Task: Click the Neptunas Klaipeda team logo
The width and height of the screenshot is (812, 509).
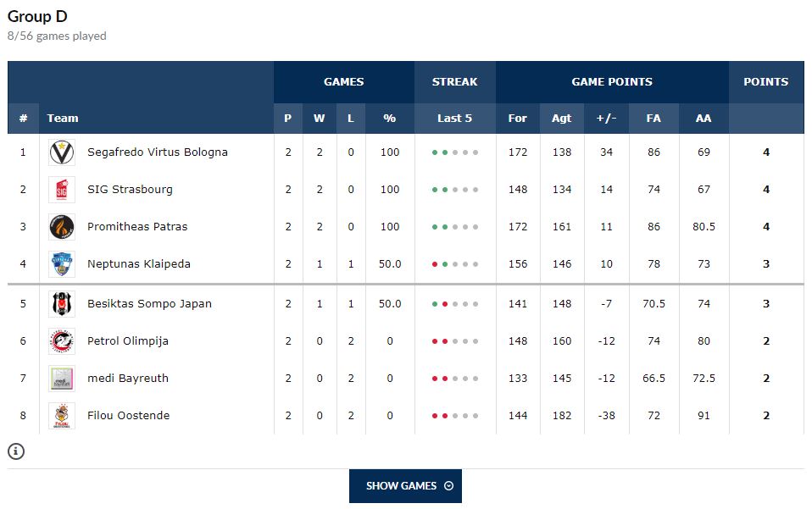Action: pyautogui.click(x=62, y=264)
